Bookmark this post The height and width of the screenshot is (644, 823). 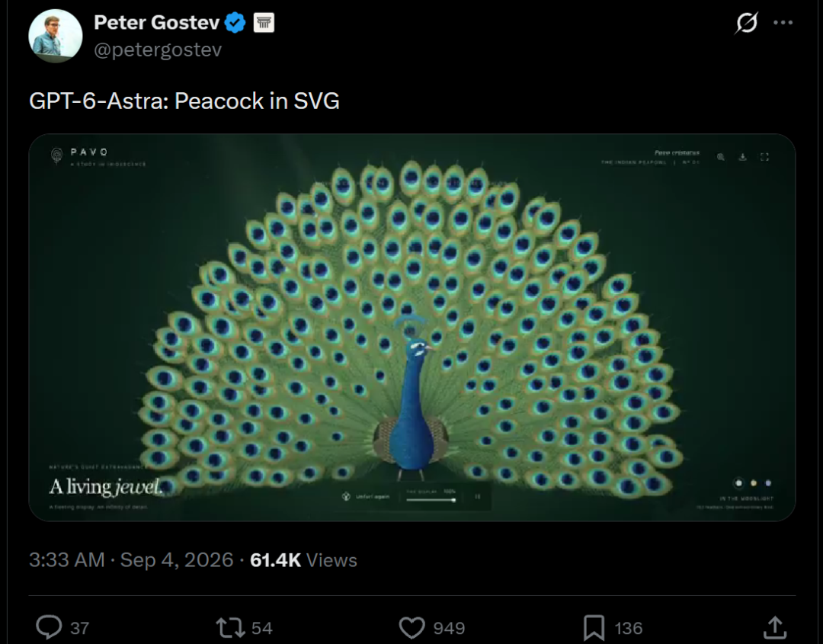tap(594, 628)
